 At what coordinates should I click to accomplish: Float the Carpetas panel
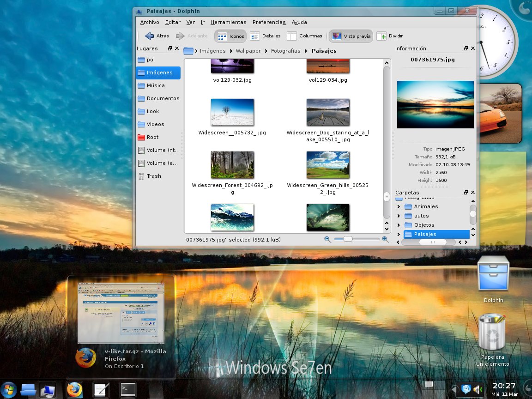466,193
